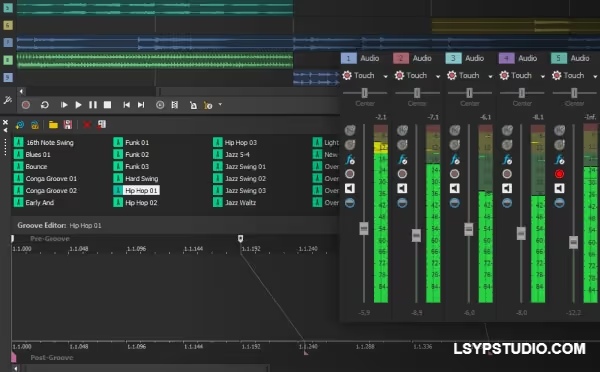
Task: Click the volume fader handle on channel 2
Action: point(416,235)
